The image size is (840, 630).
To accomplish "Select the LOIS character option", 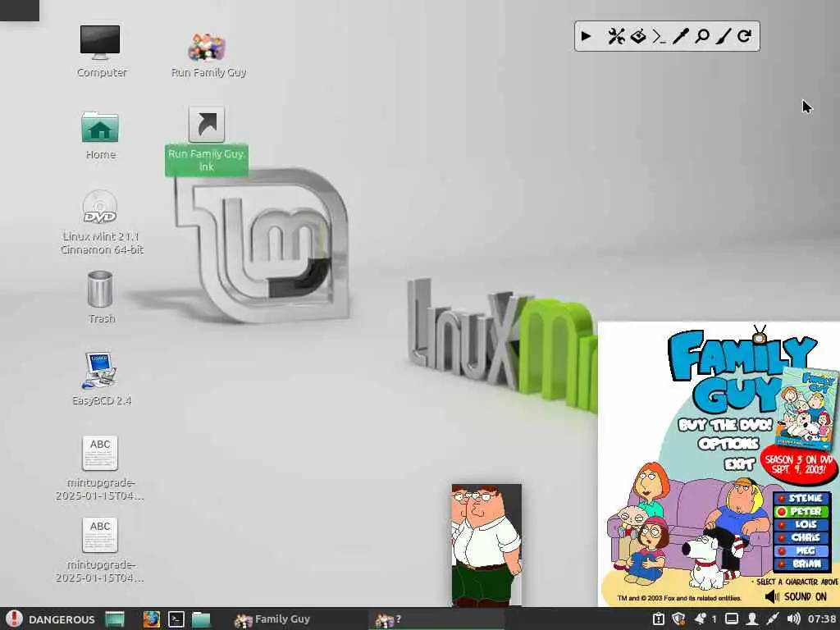I will pos(801,524).
